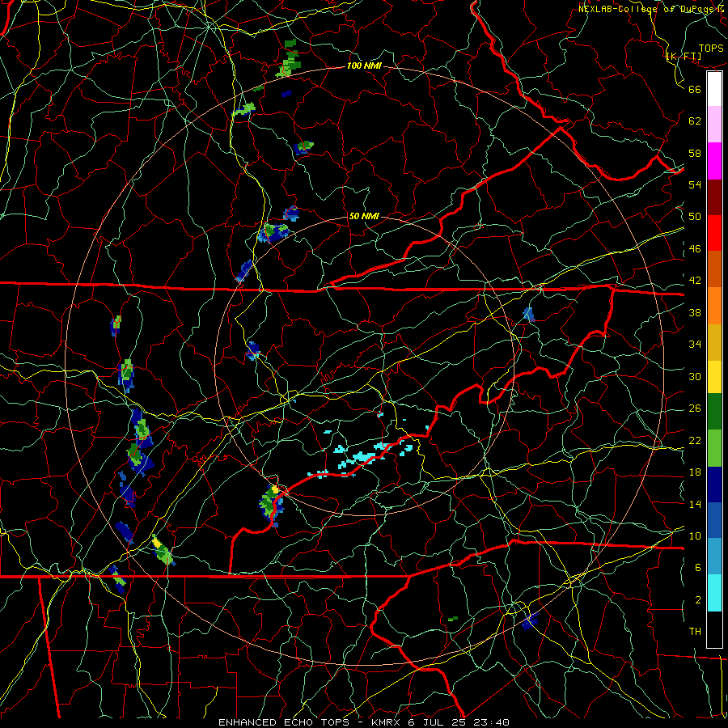Image resolution: width=728 pixels, height=728 pixels.
Task: Pick the magenta legend color block
Action: (714, 161)
